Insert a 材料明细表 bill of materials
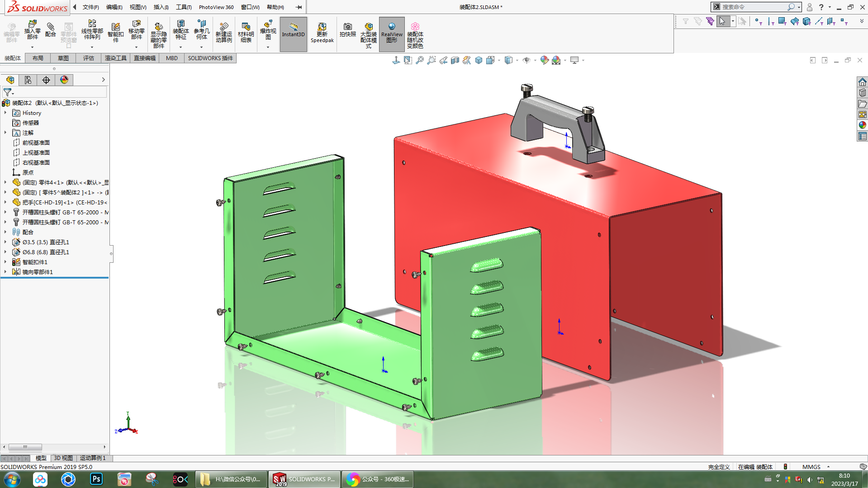Image resolution: width=868 pixels, height=488 pixels. 246,33
